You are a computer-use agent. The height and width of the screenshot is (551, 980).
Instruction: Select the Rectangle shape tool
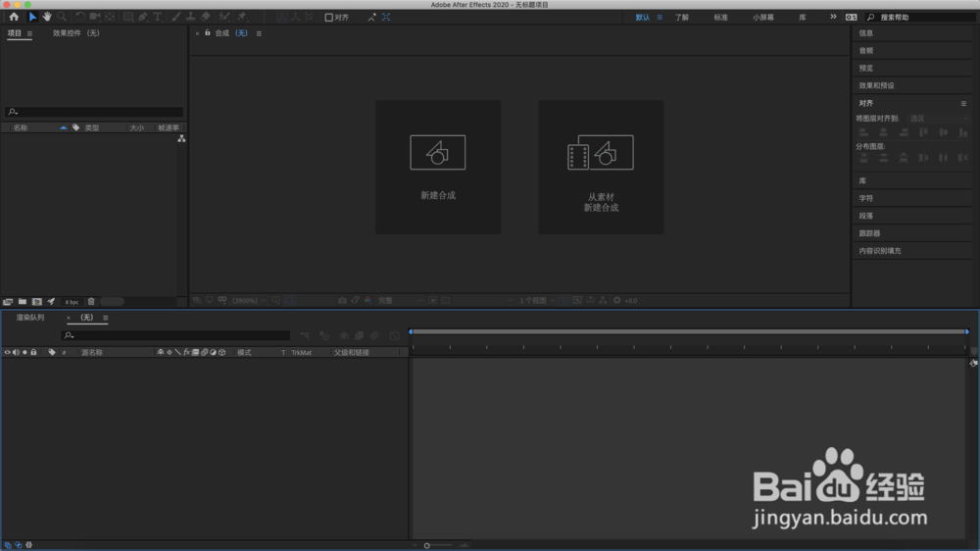point(128,17)
